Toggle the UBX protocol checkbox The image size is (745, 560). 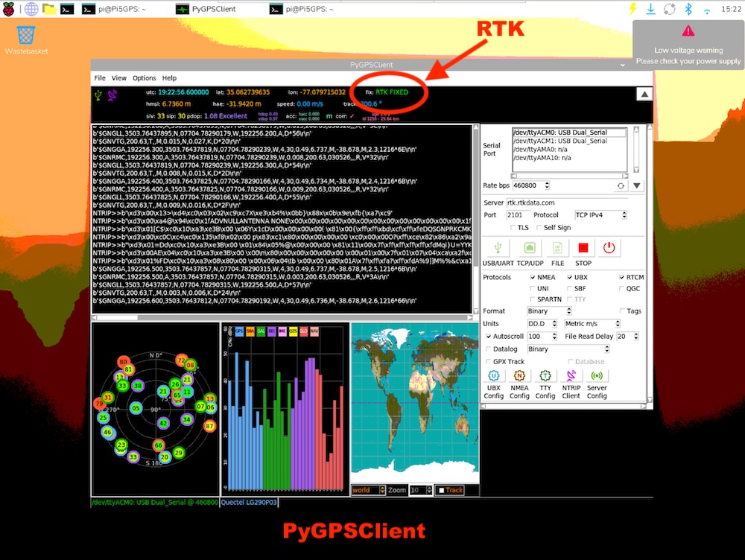point(570,277)
